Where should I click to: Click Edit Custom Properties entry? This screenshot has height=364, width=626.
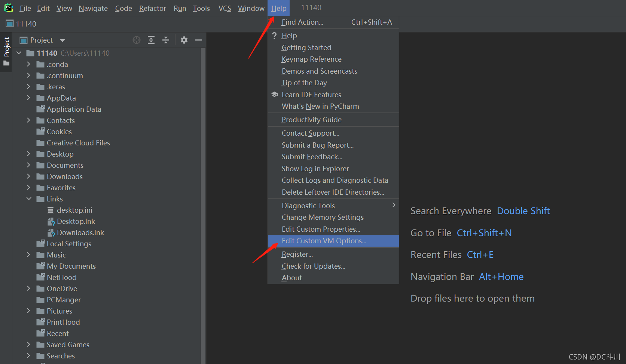pos(333,229)
